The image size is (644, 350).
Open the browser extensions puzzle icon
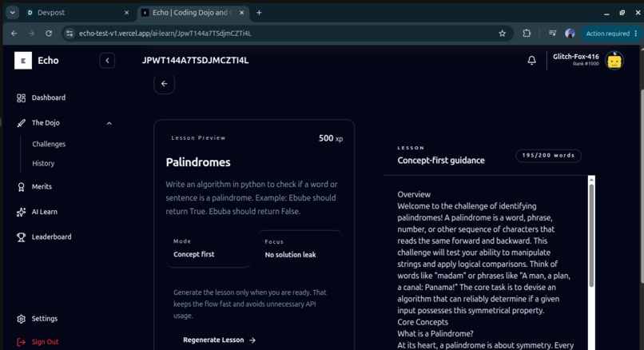click(x=527, y=34)
